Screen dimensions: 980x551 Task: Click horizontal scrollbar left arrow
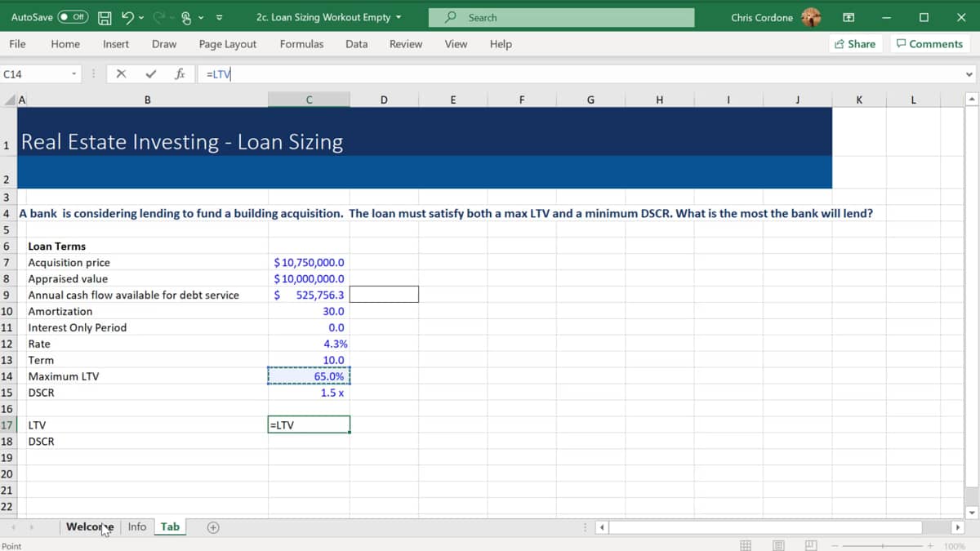point(602,527)
